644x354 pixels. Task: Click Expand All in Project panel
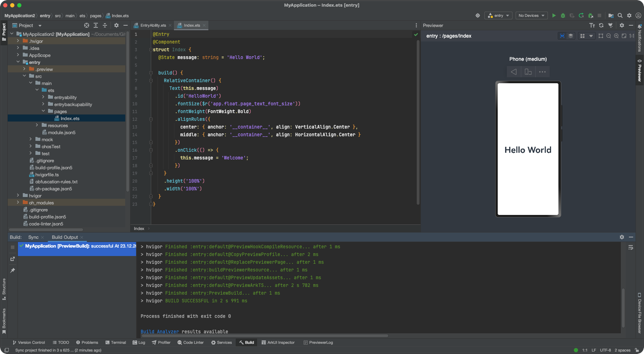(96, 25)
